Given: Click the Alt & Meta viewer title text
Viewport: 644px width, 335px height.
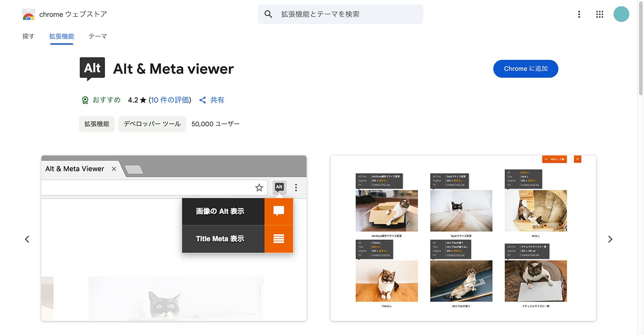Looking at the screenshot, I should 174,69.
